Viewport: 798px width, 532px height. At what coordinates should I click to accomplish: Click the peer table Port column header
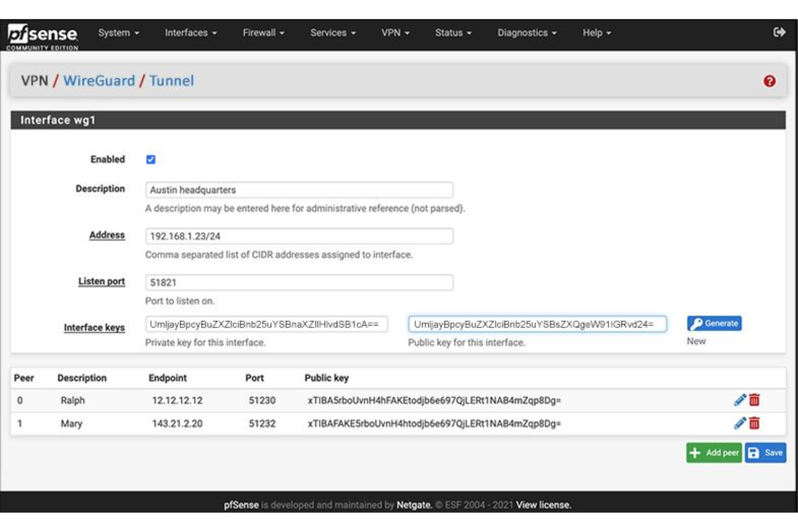254,378
